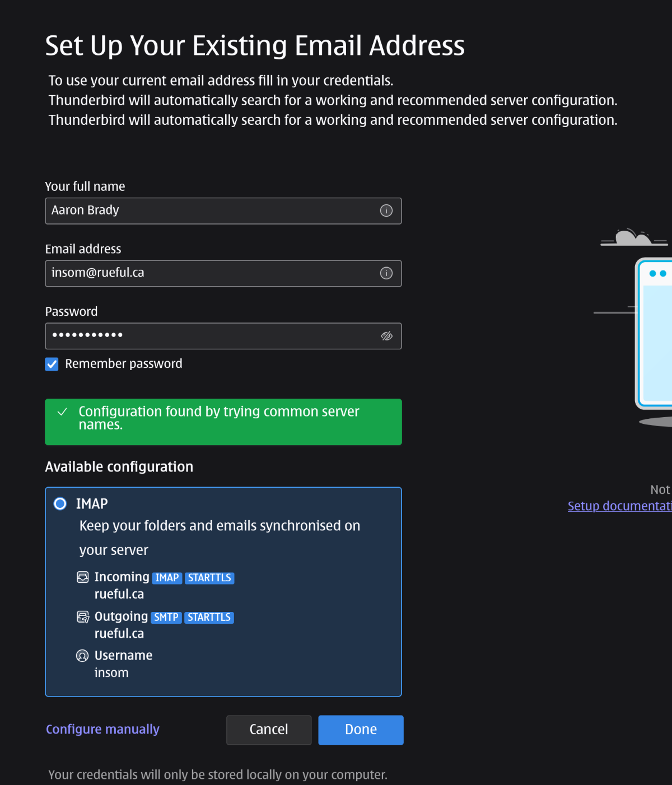
Task: Click the info icon beside the email address field
Action: [x=386, y=273]
